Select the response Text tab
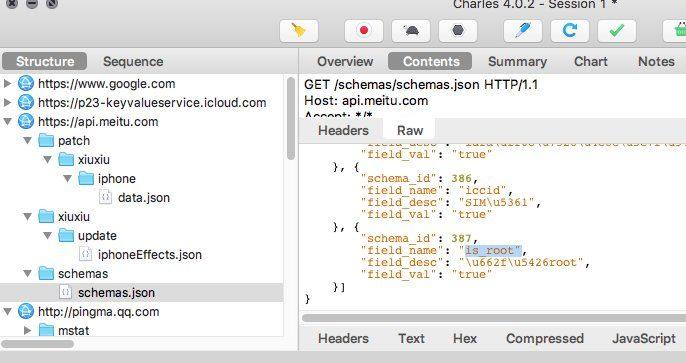The width and height of the screenshot is (686, 363). [x=411, y=339]
